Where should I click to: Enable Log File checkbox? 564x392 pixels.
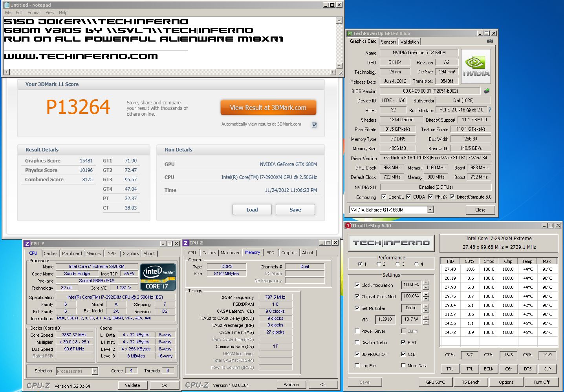tap(357, 366)
